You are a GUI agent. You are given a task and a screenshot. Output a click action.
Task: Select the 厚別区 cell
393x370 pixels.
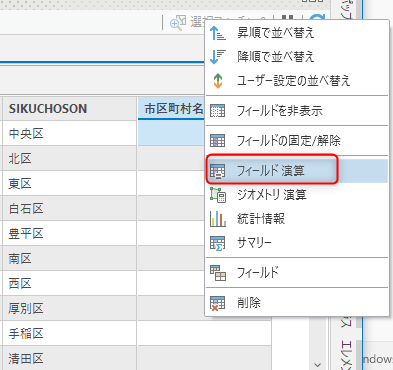click(x=69, y=308)
